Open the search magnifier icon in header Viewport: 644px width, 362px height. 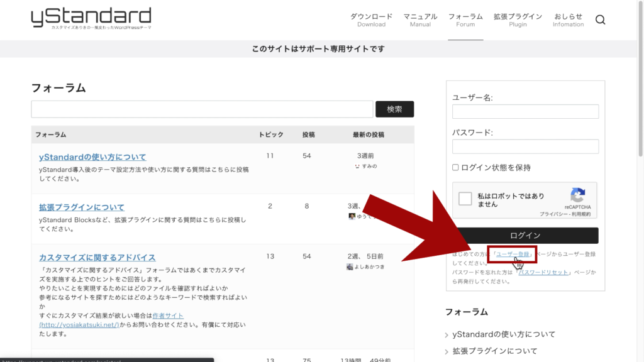click(600, 20)
